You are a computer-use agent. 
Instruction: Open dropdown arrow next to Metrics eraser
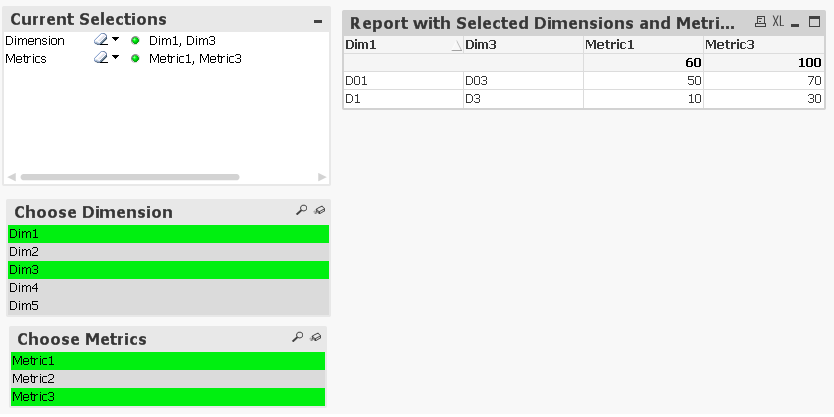click(115, 59)
